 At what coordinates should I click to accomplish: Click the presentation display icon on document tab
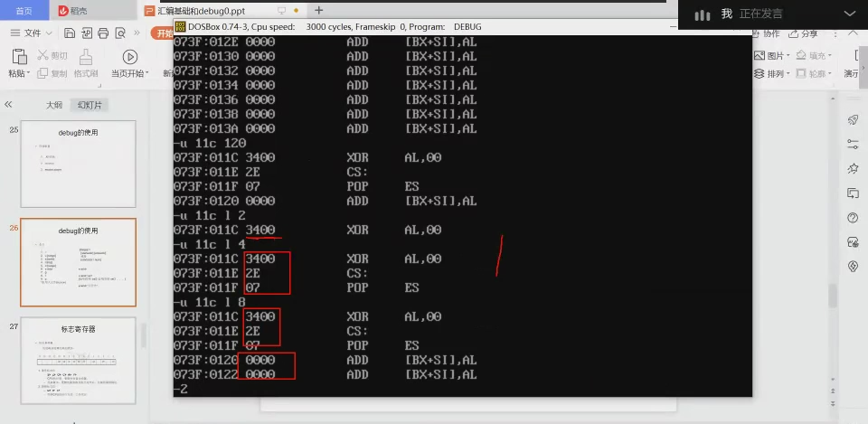[x=281, y=11]
